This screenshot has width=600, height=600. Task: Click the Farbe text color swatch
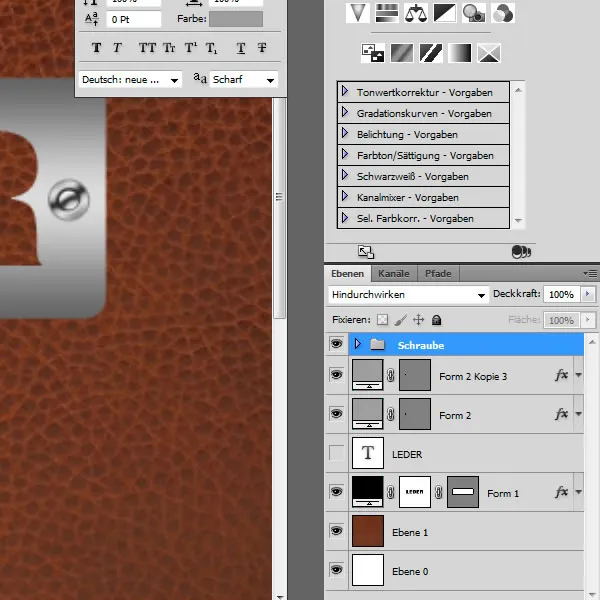tap(235, 19)
